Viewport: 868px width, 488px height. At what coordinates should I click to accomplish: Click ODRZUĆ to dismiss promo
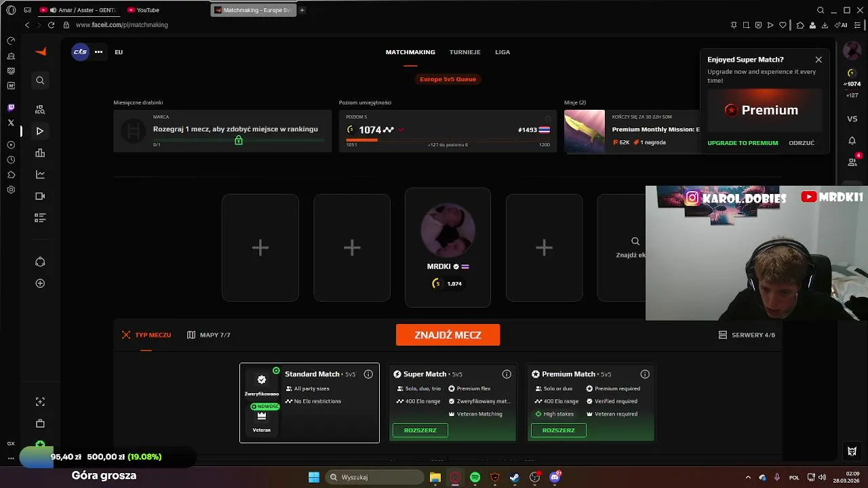click(x=802, y=143)
